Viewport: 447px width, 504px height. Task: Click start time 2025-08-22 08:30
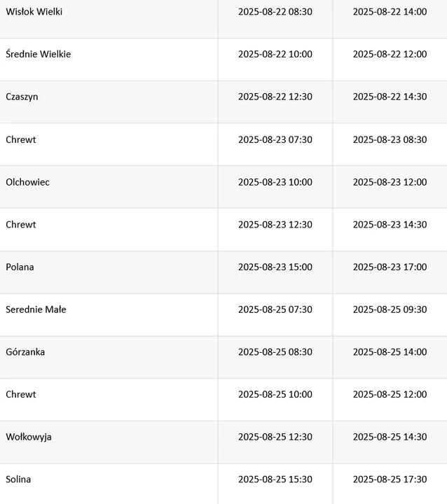tap(275, 12)
